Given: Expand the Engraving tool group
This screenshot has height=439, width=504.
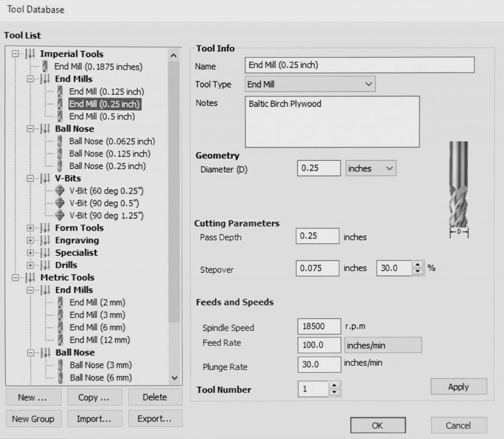Looking at the screenshot, I should (31, 241).
